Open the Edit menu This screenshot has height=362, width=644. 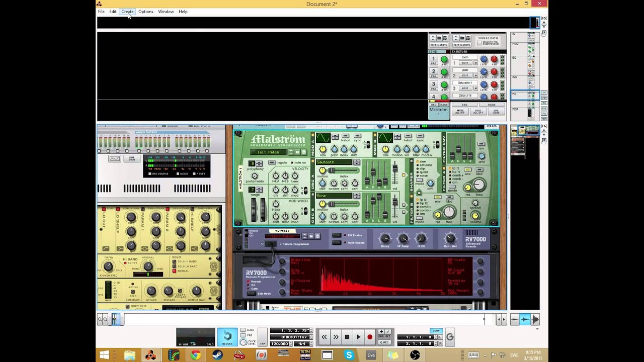click(113, 12)
